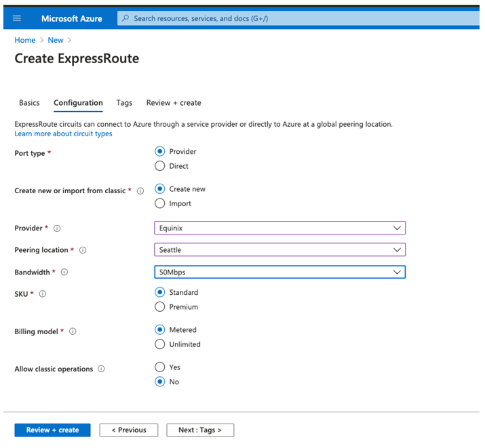Show info tooltip for SKU
This screenshot has width=485, height=448.
tap(43, 294)
